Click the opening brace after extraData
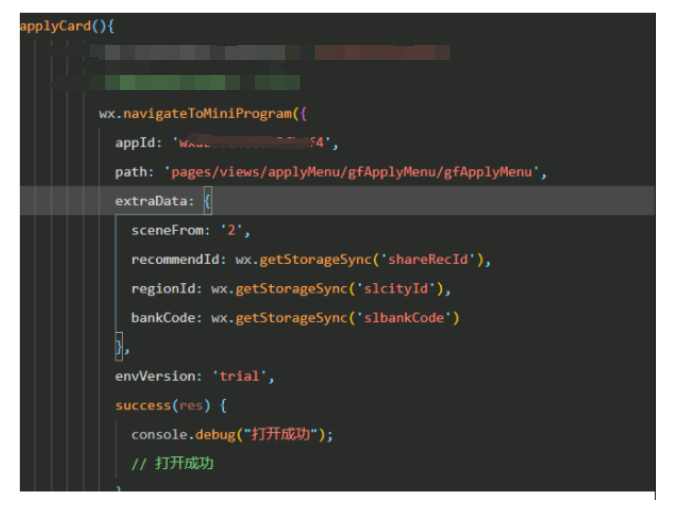The width and height of the screenshot is (685, 513). [x=208, y=201]
